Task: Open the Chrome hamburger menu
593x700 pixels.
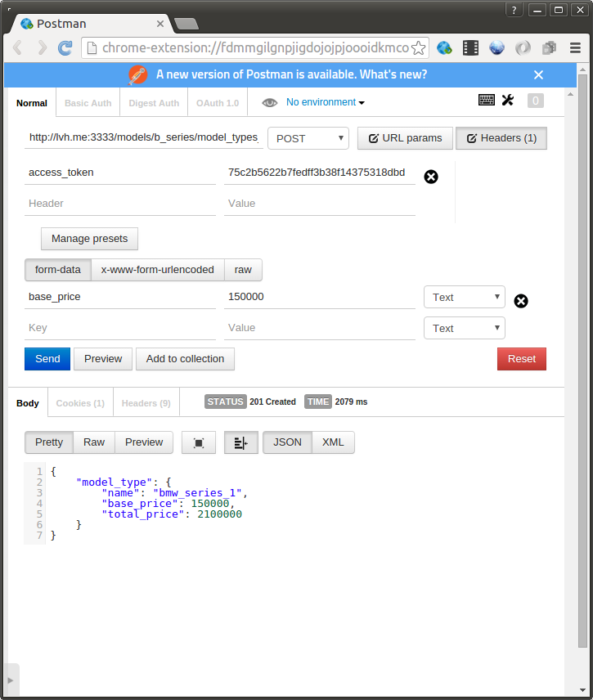Action: coord(575,47)
